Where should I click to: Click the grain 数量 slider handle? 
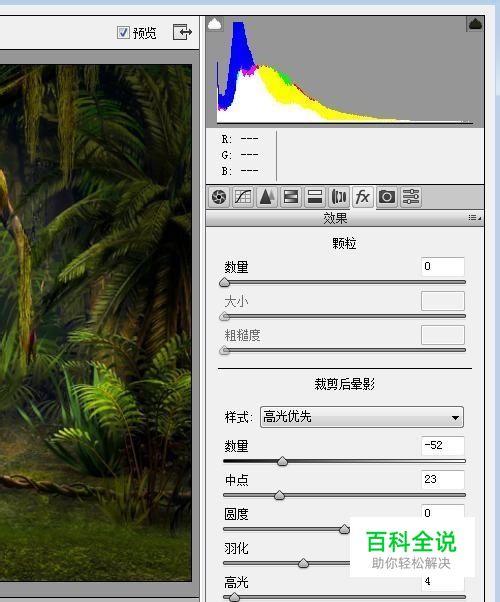point(224,283)
